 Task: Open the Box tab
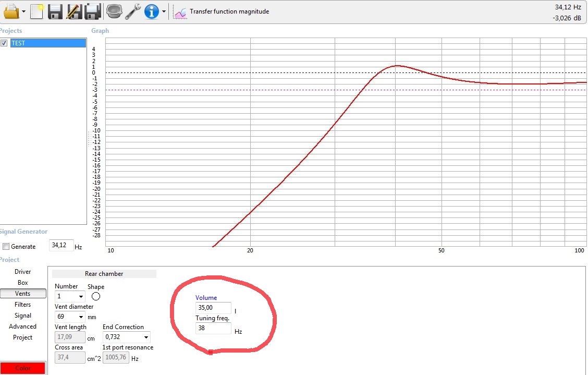[x=23, y=282]
